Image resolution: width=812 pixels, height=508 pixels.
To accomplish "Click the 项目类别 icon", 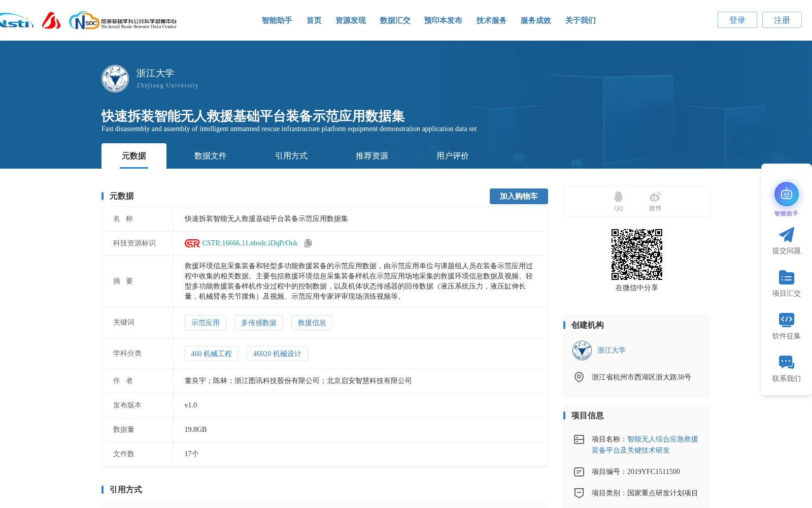I will pos(579,493).
